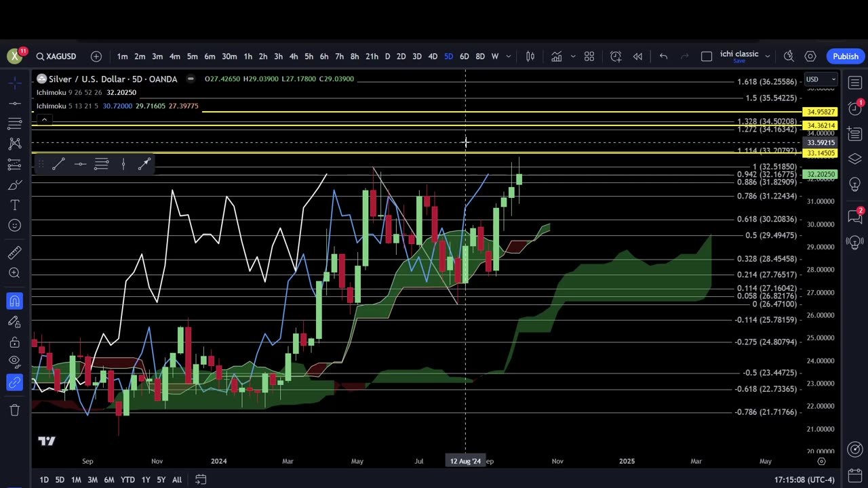868x488 pixels.
Task: Toggle symbol visibility minus button in legend
Action: (191, 79)
